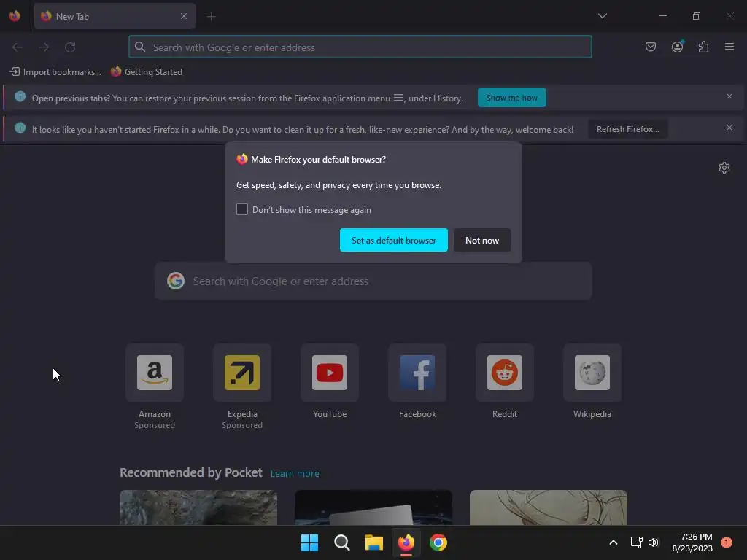Screen dimensions: 747x560
Task: Click the Forward navigation arrow
Action: [x=44, y=47]
